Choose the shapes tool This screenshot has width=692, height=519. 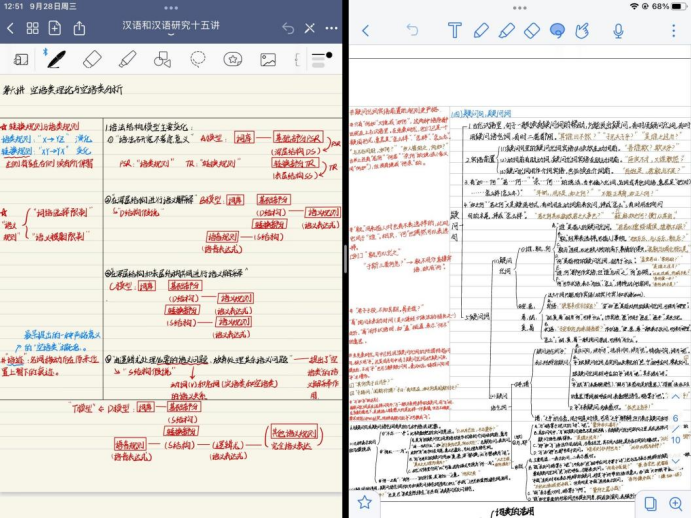[x=162, y=59]
